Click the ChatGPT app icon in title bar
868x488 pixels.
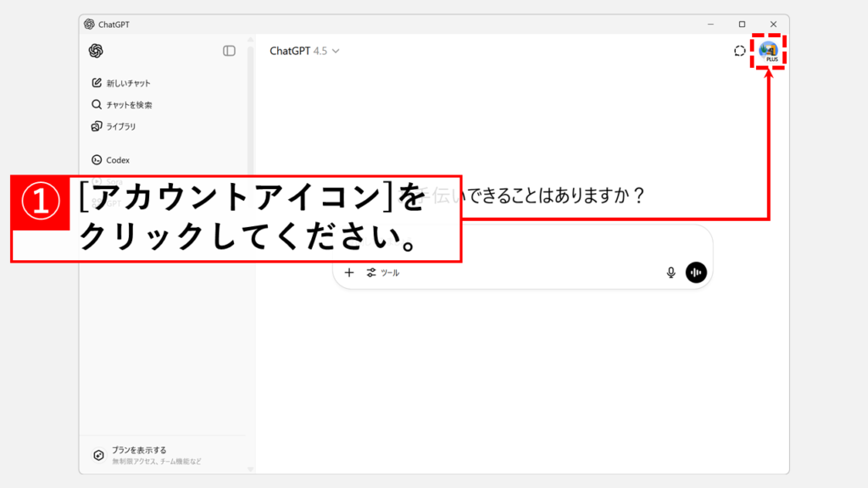click(90, 24)
